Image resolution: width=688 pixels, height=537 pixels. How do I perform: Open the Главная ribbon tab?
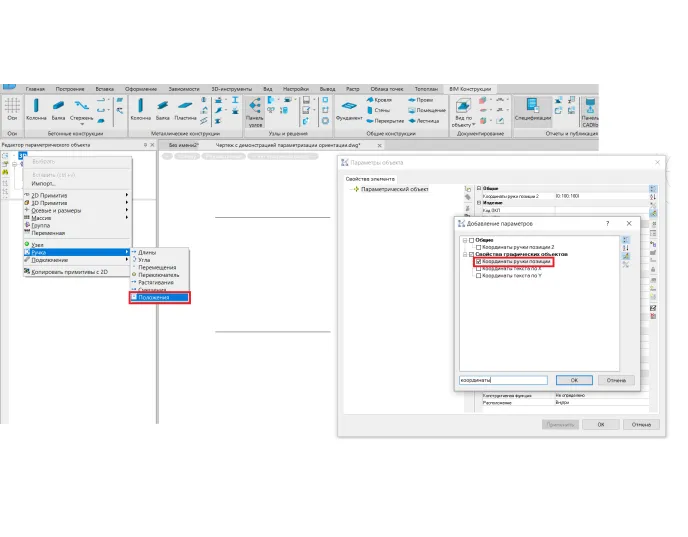pos(35,89)
